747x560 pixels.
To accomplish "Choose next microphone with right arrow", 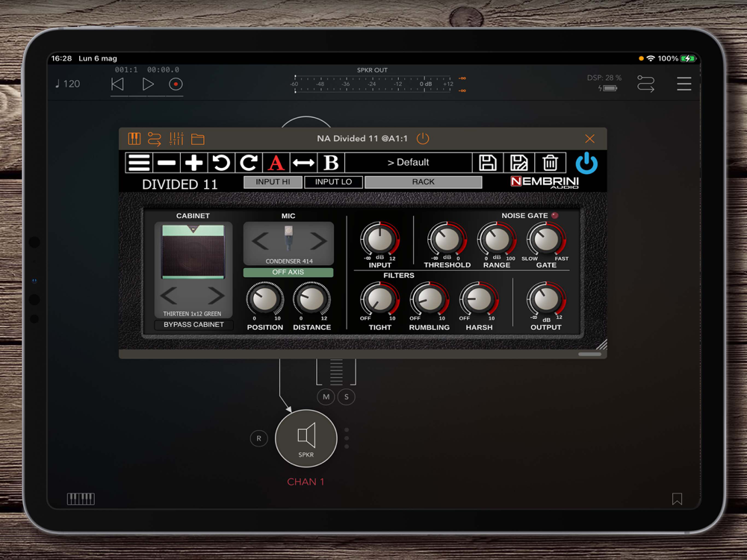I will (x=318, y=241).
